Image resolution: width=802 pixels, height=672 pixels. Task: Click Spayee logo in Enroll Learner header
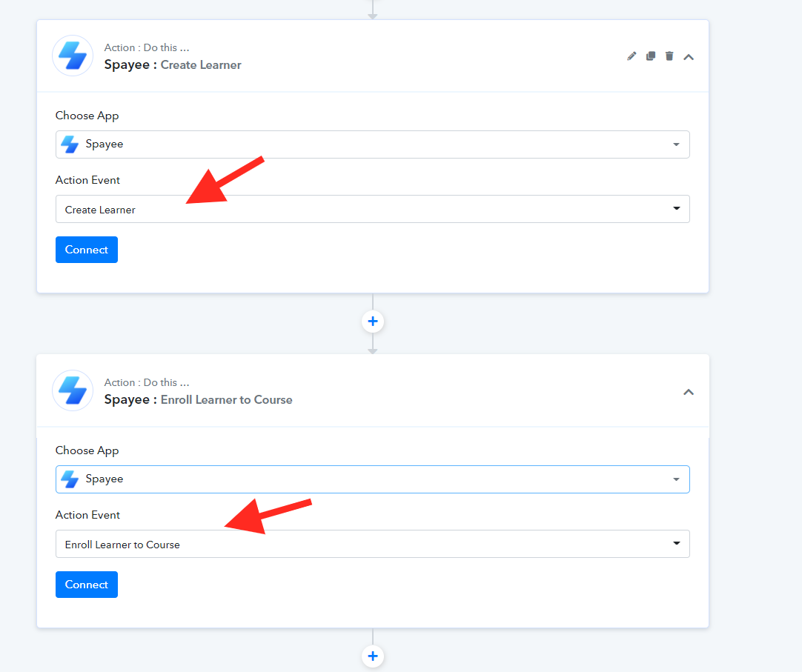click(73, 390)
